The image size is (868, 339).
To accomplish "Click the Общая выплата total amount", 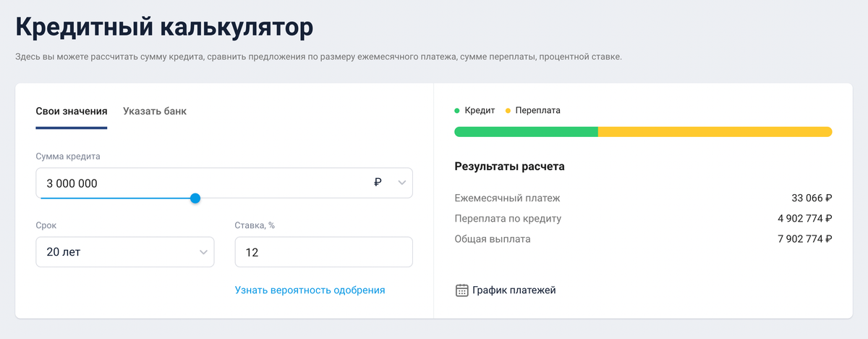I will pyautogui.click(x=804, y=238).
